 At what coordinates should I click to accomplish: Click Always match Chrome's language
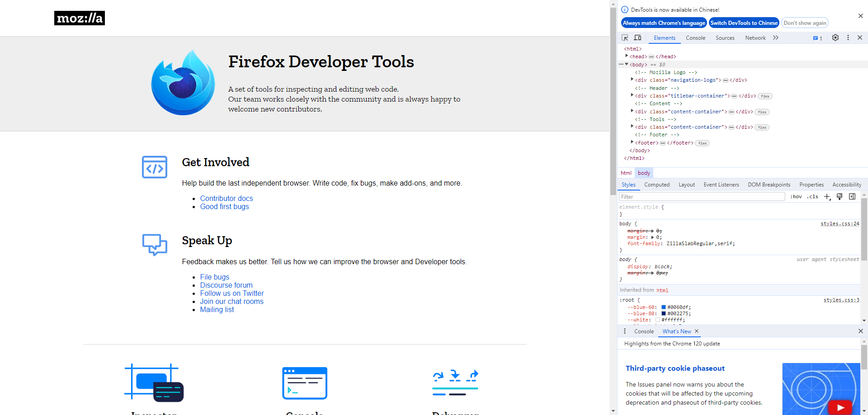[664, 23]
